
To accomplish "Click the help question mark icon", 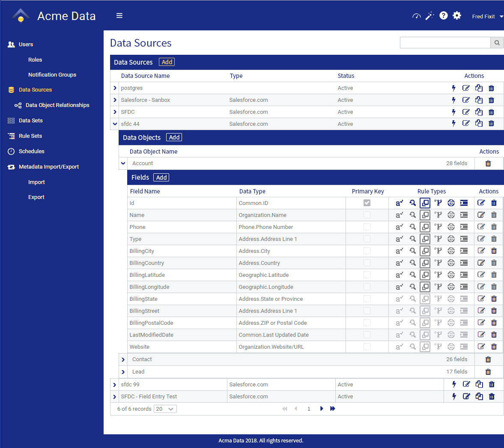I will pyautogui.click(x=444, y=16).
